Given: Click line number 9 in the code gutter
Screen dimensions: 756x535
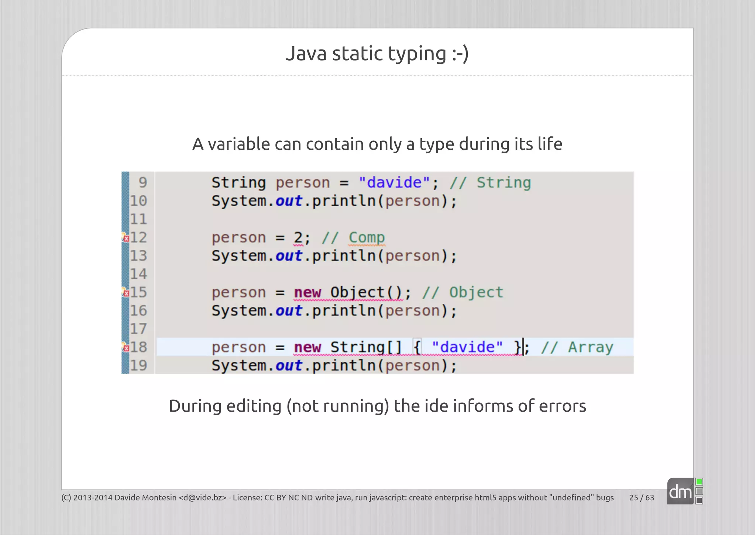Looking at the screenshot, I should [143, 183].
